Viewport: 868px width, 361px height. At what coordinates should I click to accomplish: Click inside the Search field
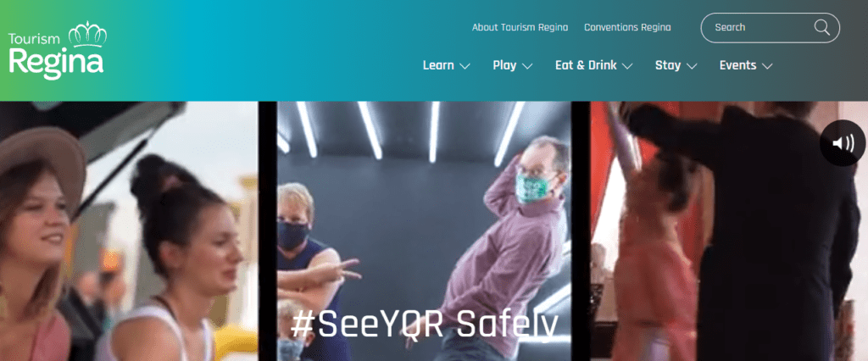(x=770, y=28)
